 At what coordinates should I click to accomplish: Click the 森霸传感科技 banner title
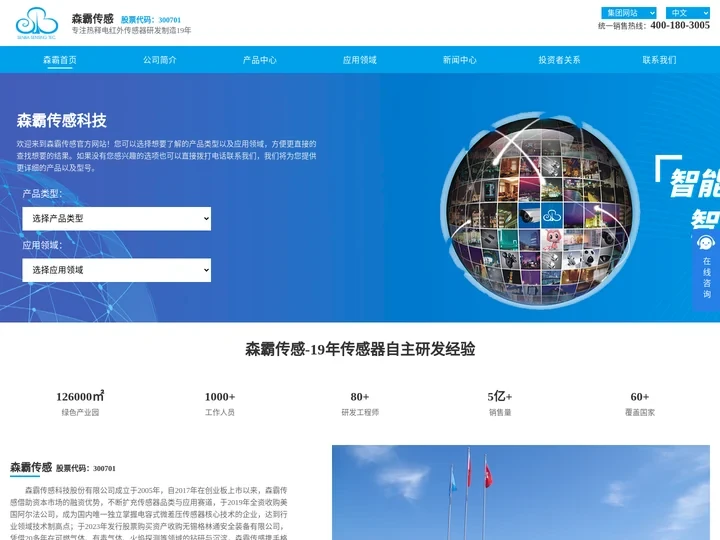pos(62,121)
